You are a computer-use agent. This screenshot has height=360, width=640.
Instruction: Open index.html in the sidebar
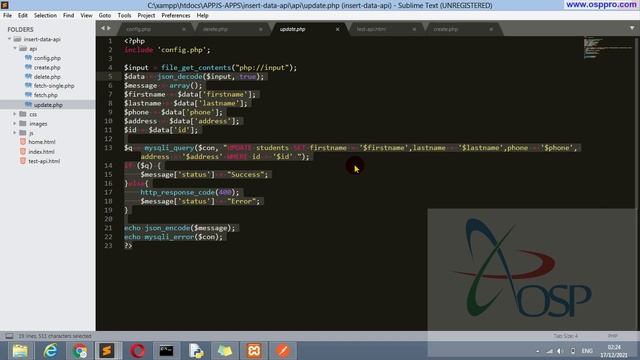click(x=41, y=151)
